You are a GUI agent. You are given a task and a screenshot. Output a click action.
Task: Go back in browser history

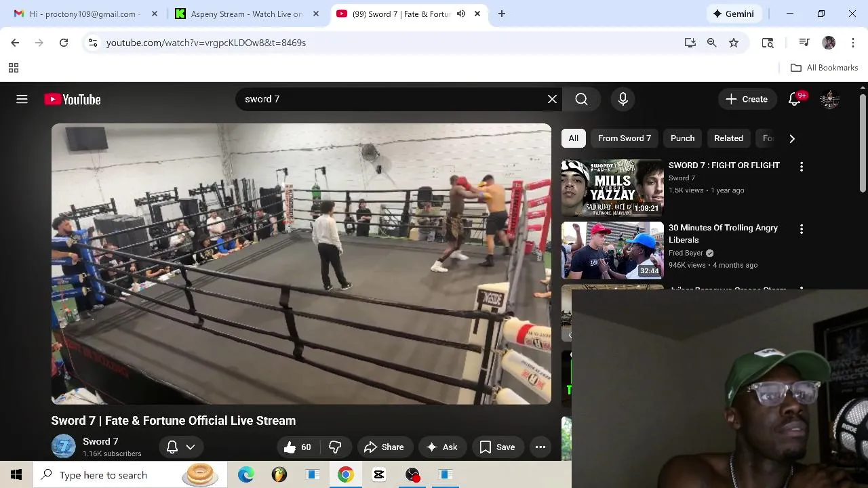coord(15,43)
